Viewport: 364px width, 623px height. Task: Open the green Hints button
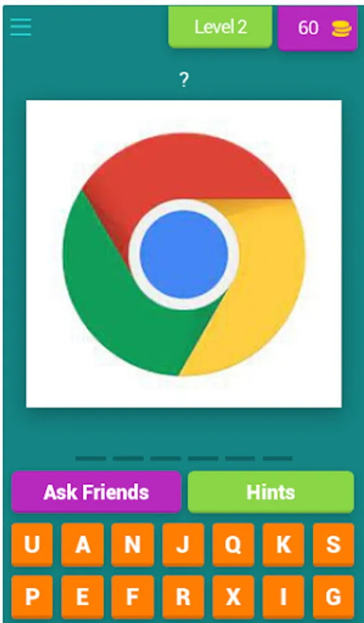pos(271,492)
